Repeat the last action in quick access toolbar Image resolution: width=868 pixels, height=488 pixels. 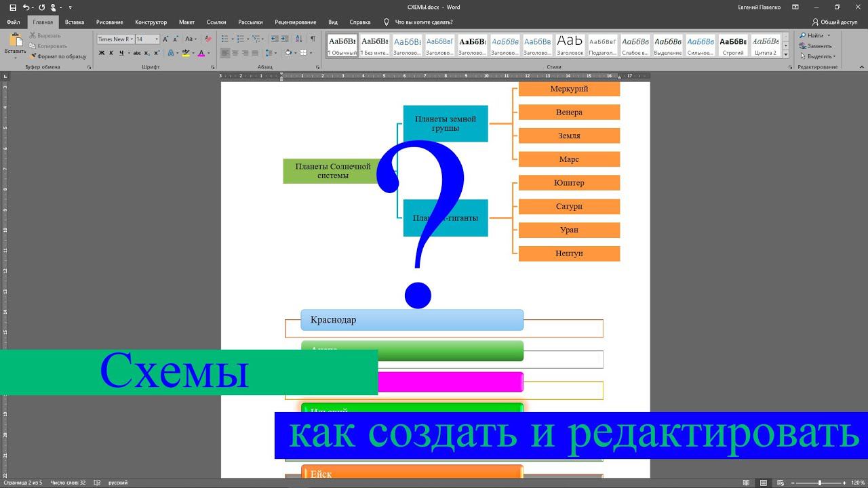(x=42, y=7)
